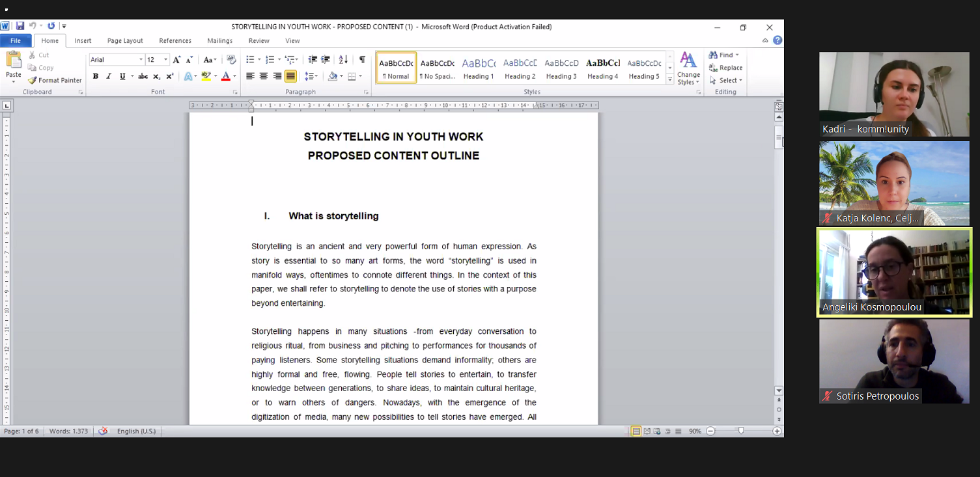Sort text alphabetically with A-Z icon
Viewport: 980px width, 477px height.
[x=343, y=60]
